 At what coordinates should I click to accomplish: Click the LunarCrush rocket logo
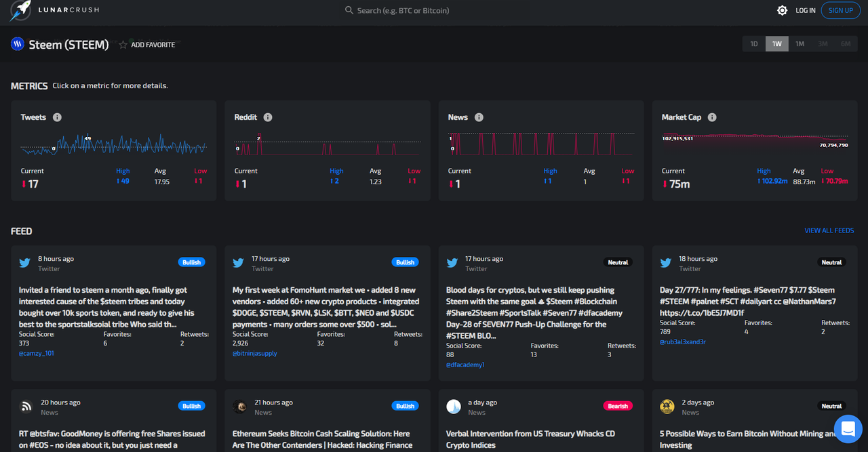pos(22,10)
